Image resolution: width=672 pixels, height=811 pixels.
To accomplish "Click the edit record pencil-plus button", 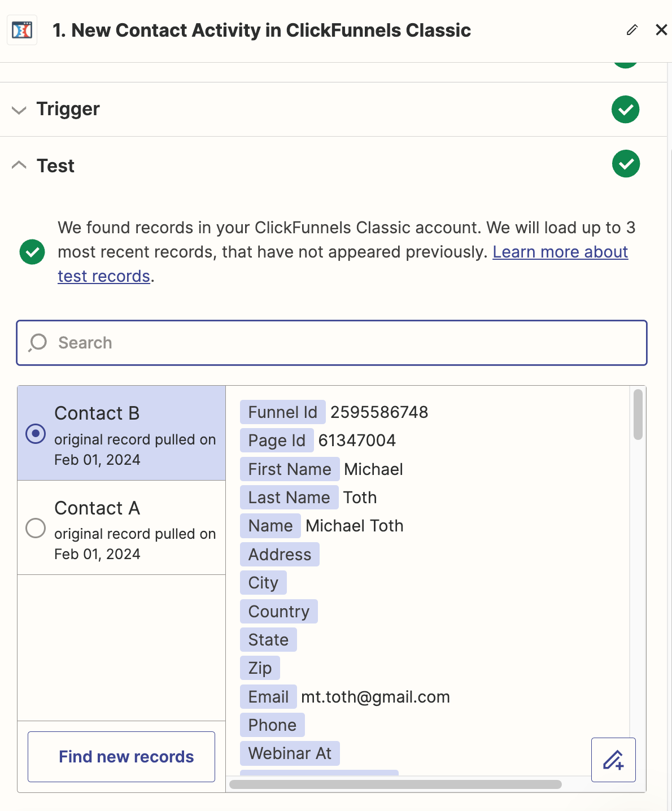I will point(613,760).
